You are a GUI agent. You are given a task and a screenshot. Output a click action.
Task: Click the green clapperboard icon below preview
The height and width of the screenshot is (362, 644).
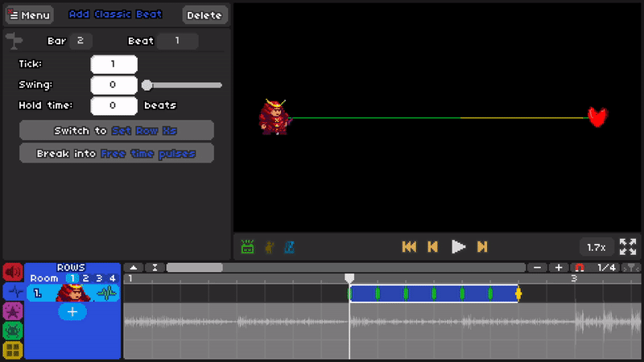[x=248, y=247]
